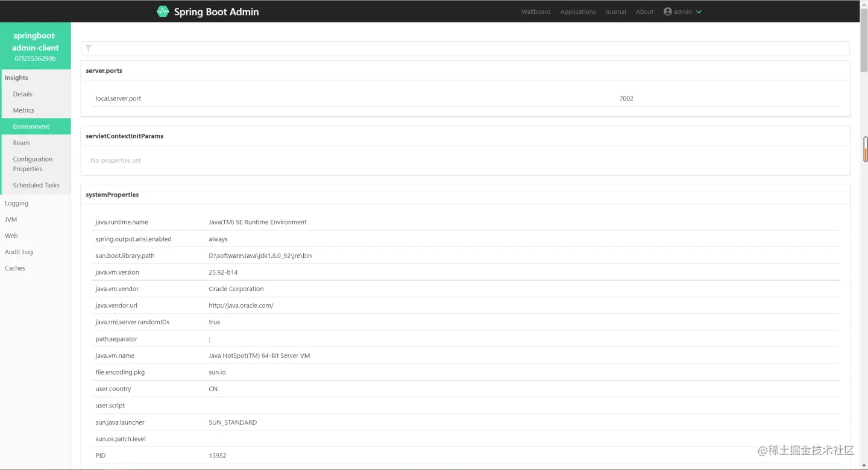This screenshot has width=868, height=470.
Task: Click the user.country property name
Action: click(113, 389)
